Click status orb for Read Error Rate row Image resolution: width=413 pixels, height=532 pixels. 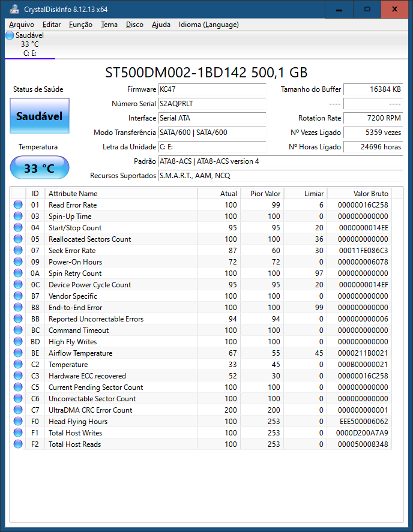point(18,205)
